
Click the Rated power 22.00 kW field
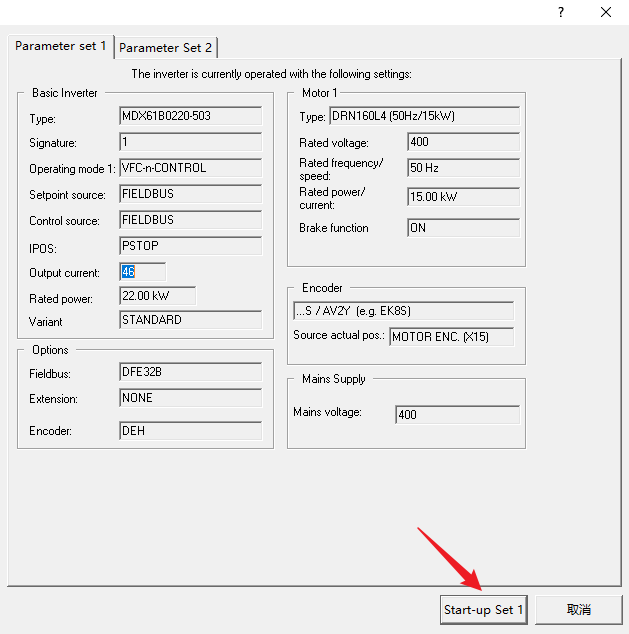click(x=157, y=297)
